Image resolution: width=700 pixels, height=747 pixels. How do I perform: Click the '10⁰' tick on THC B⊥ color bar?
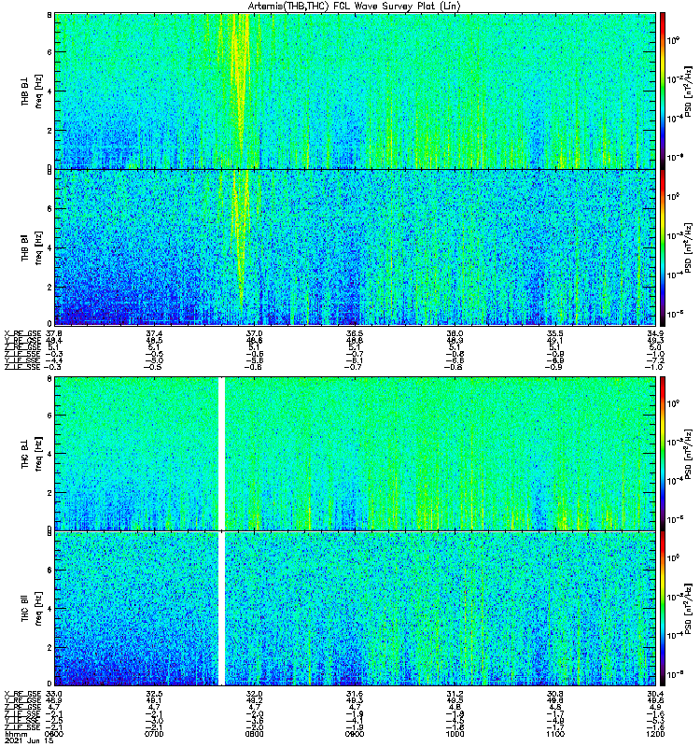673,404
